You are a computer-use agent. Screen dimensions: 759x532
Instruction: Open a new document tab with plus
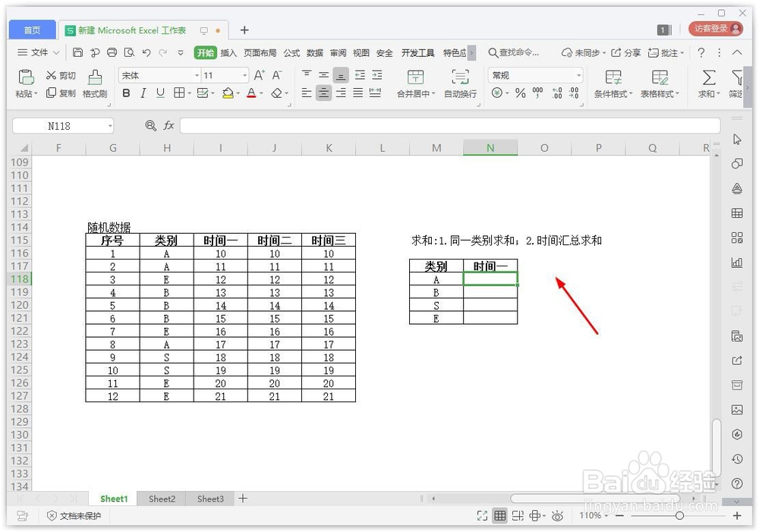click(x=244, y=30)
